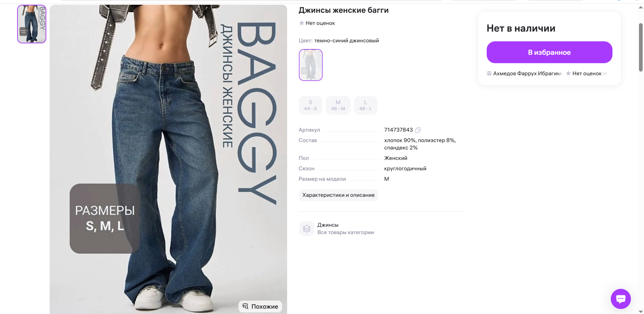The image size is (644, 314).
Task: Expand the seller rating chevron
Action: tap(605, 74)
